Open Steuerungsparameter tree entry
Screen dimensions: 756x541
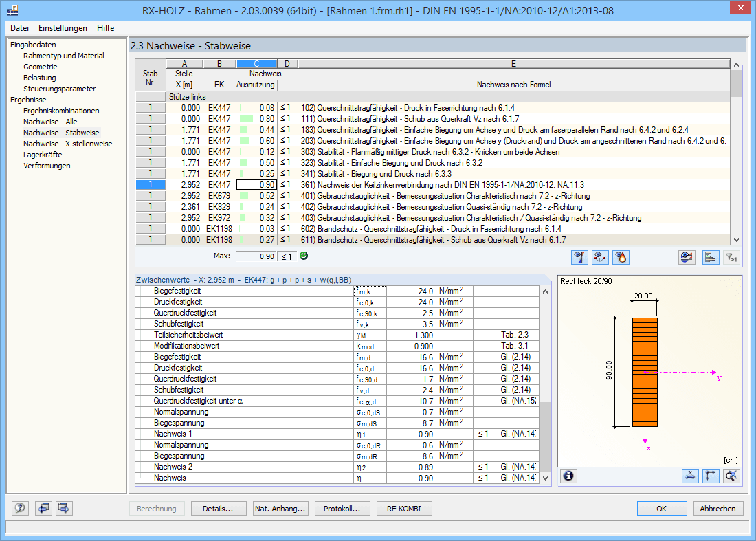coord(59,89)
